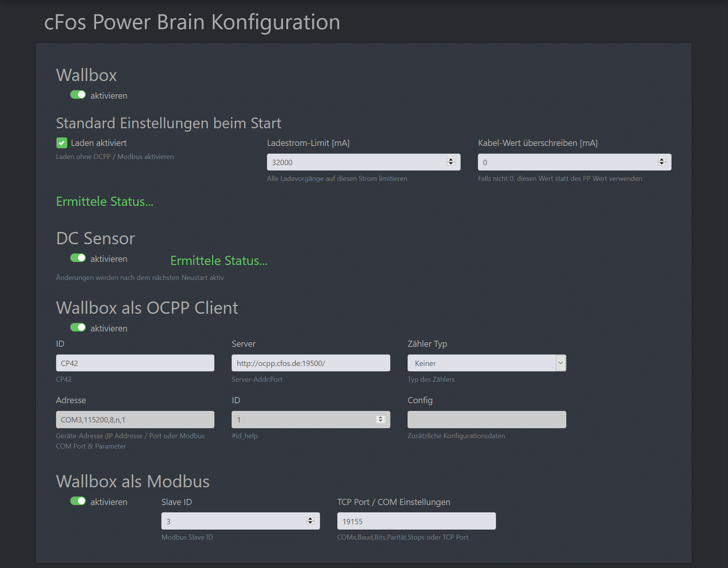Click 'Alle Ladevorgänge auf diesen Strom limitieren' hint

[337, 179]
